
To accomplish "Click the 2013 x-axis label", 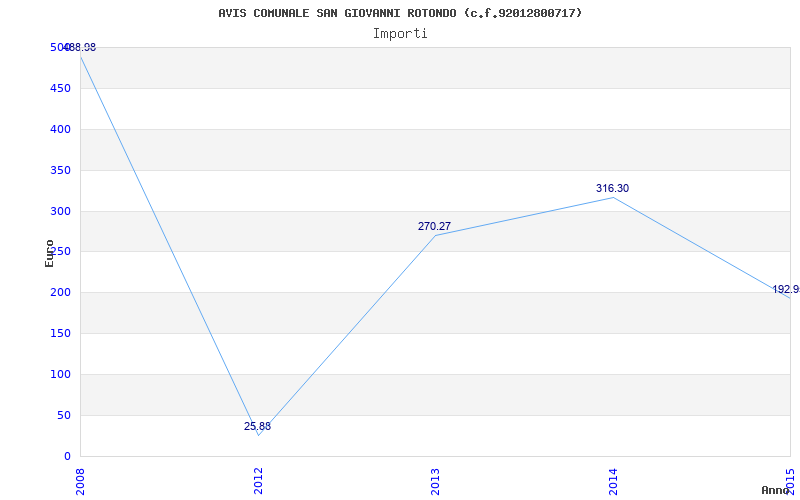I will 435,481.
